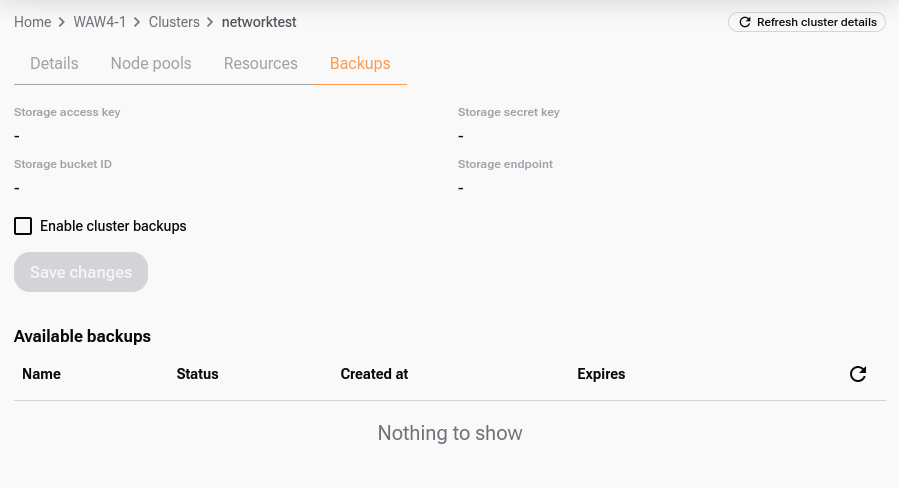Enable cluster backups checkbox
This screenshot has width=899, height=488.
coord(23,226)
